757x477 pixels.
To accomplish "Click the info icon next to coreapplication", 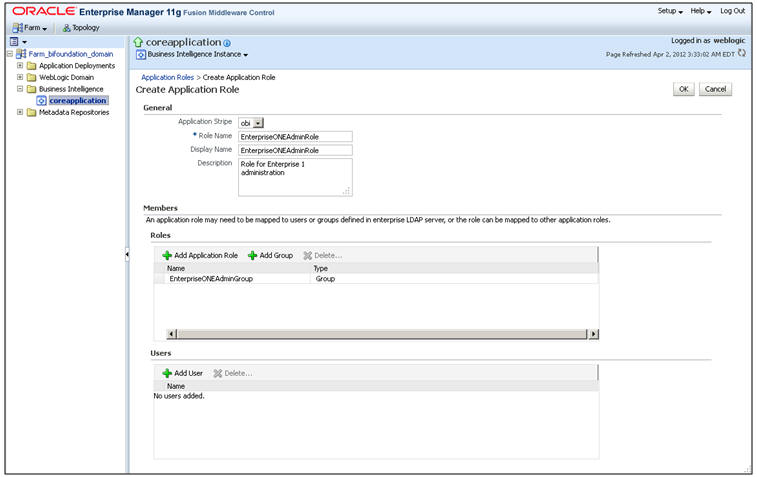I will [227, 43].
